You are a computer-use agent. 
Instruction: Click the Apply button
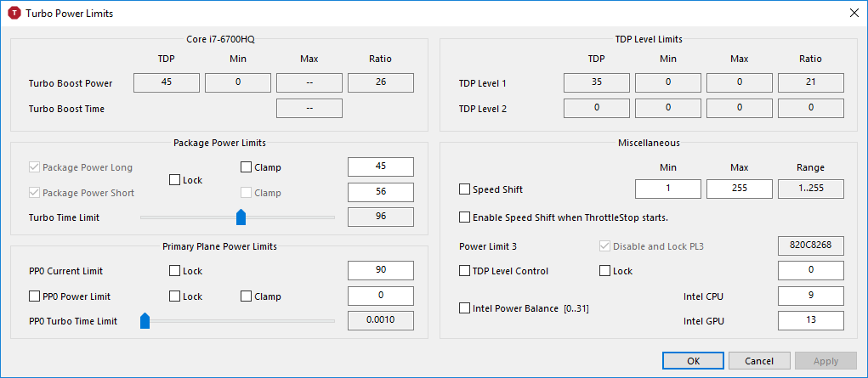825,361
